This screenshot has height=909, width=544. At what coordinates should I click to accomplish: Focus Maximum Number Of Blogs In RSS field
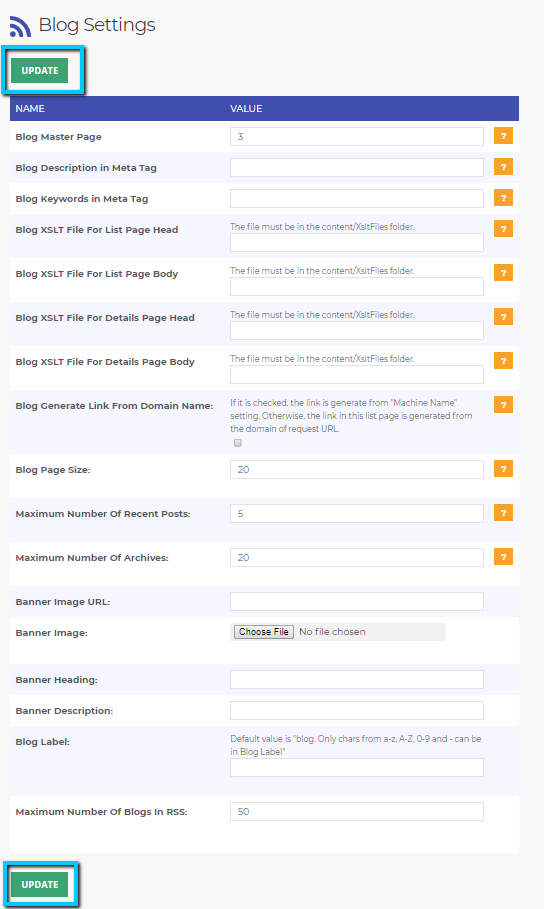[357, 812]
